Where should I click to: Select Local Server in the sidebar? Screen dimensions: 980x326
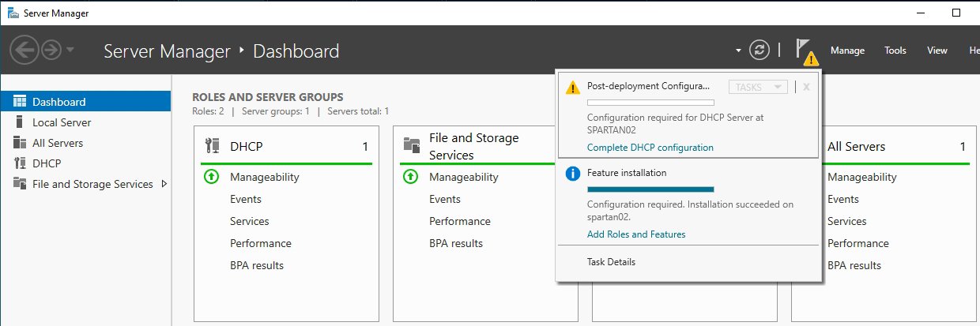coord(62,122)
